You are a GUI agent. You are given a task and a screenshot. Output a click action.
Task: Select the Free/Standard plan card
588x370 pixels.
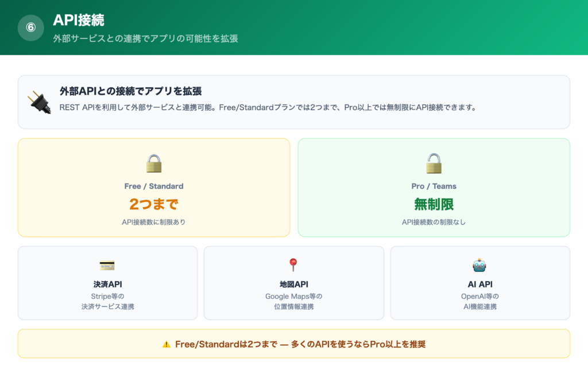click(153, 186)
